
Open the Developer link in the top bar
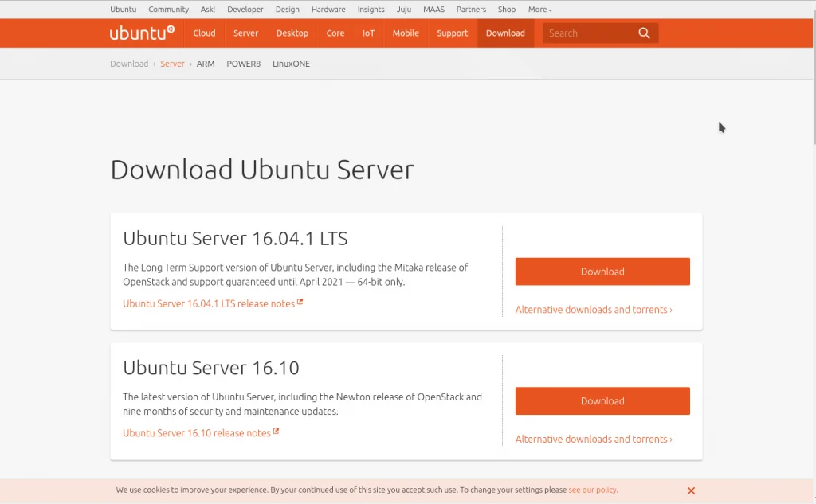pyautogui.click(x=245, y=10)
